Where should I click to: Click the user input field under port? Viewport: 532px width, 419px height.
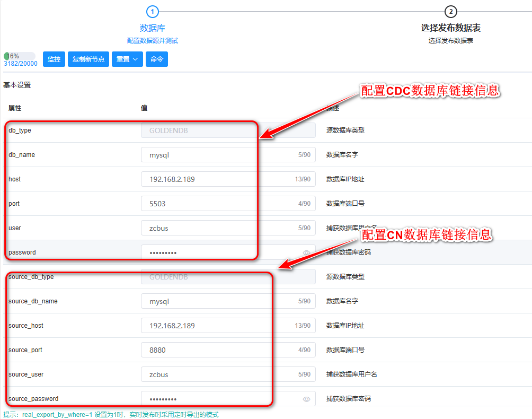[217, 228]
